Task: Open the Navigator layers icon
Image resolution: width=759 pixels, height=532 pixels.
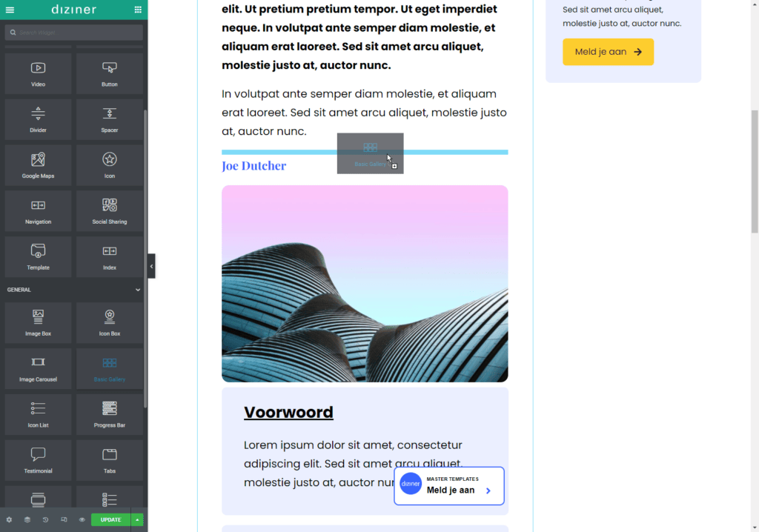Action: tap(27, 519)
